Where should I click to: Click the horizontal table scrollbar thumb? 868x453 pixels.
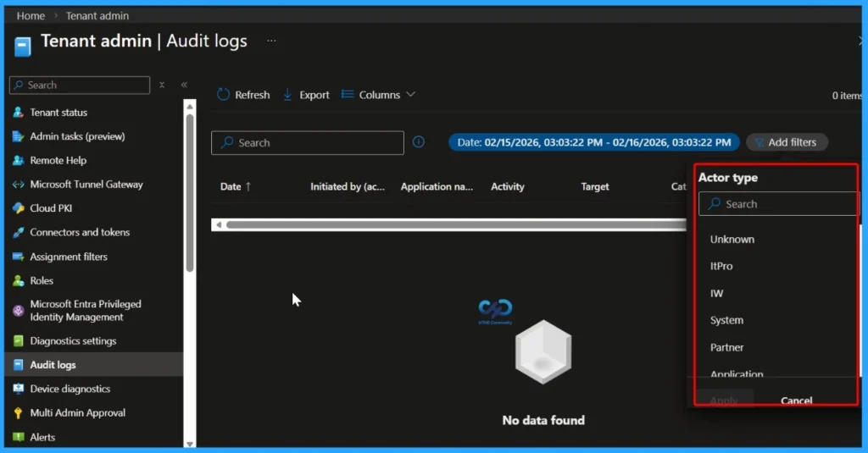point(456,224)
